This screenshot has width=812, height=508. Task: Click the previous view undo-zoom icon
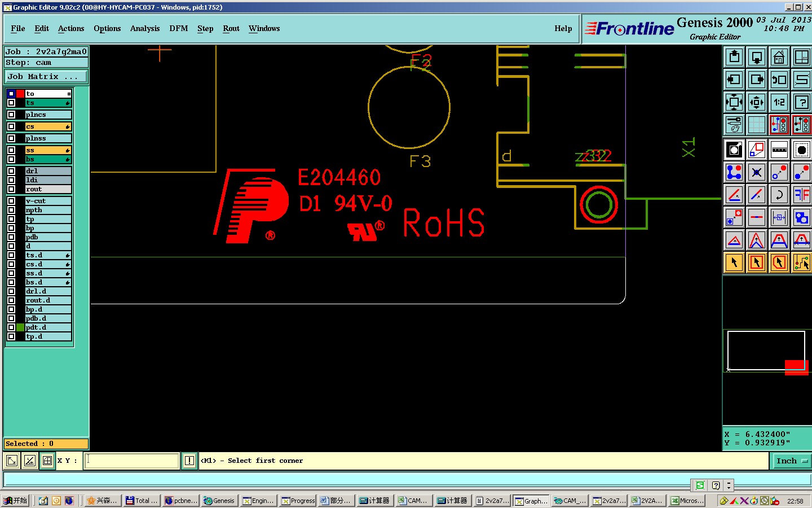click(779, 80)
